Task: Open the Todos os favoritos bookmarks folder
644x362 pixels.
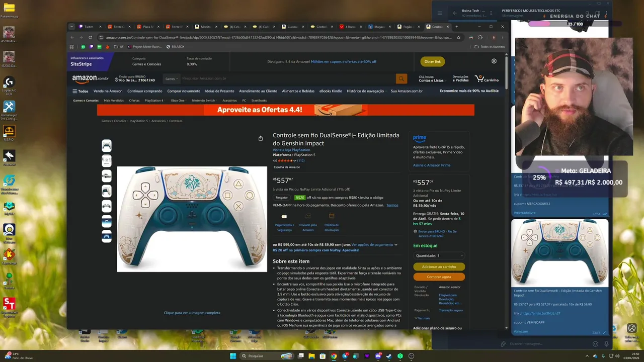Action: [x=490, y=47]
